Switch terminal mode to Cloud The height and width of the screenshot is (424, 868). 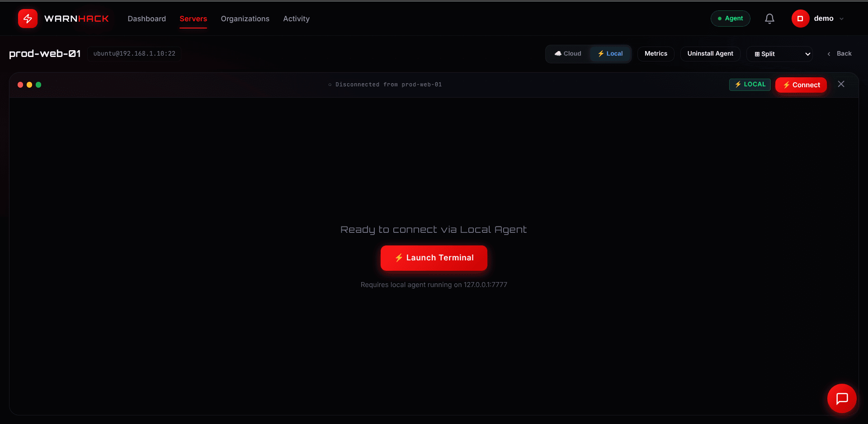(x=568, y=53)
